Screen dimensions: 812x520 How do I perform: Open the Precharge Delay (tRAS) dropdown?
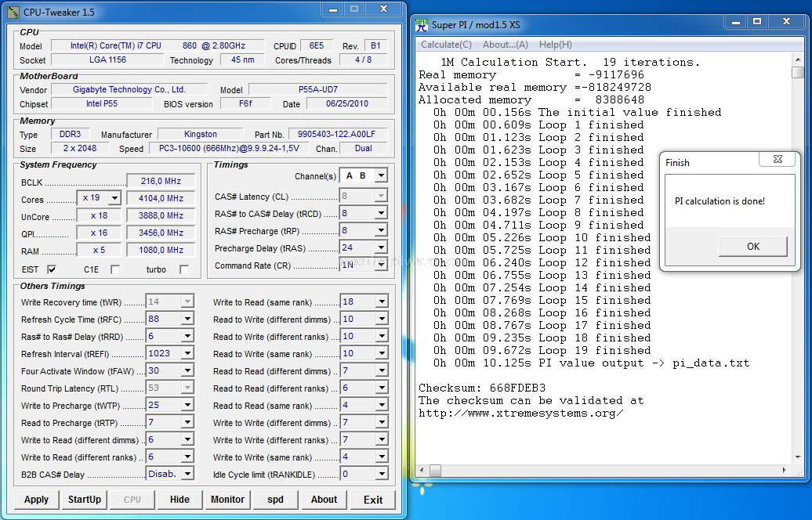381,247
